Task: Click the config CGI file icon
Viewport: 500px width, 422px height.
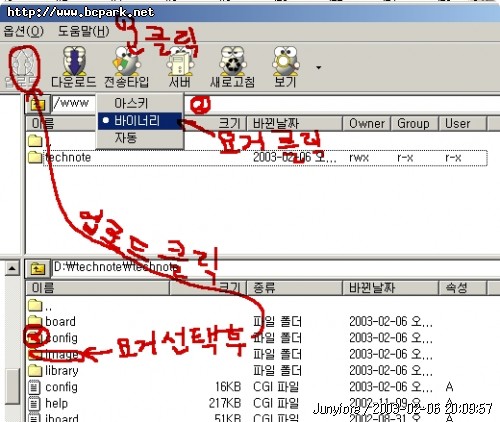Action: (x=34, y=387)
